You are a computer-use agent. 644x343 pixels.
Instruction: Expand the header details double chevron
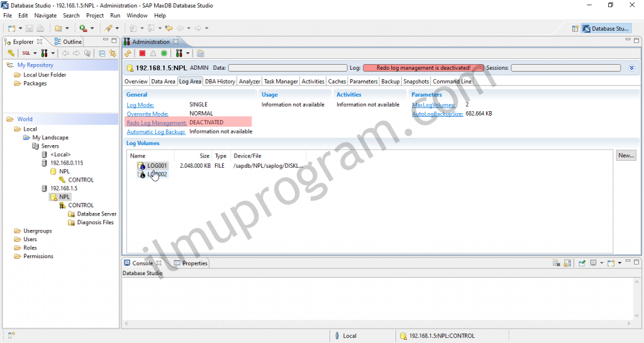point(631,68)
